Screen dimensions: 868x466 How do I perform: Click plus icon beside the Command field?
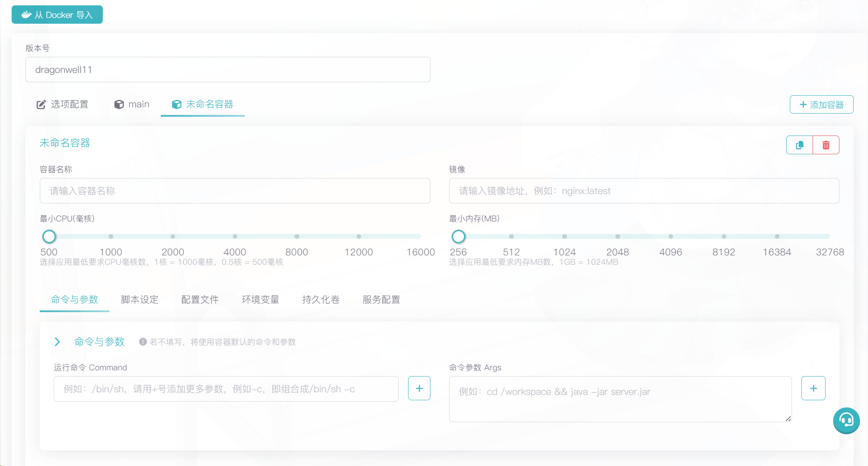tap(419, 388)
